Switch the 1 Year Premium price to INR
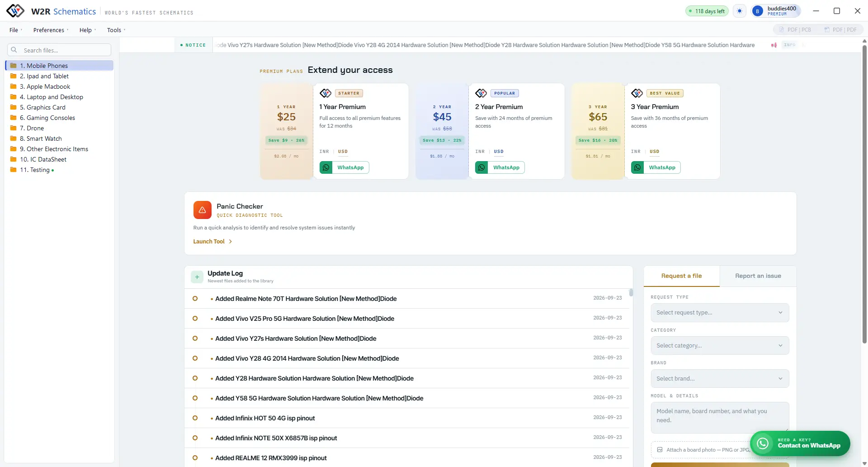 pos(324,152)
